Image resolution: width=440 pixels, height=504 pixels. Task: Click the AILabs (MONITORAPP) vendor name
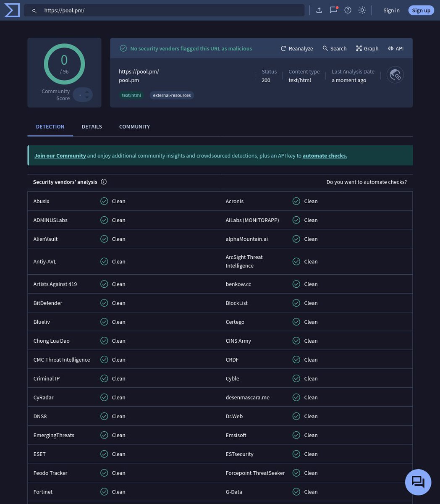tap(252, 220)
